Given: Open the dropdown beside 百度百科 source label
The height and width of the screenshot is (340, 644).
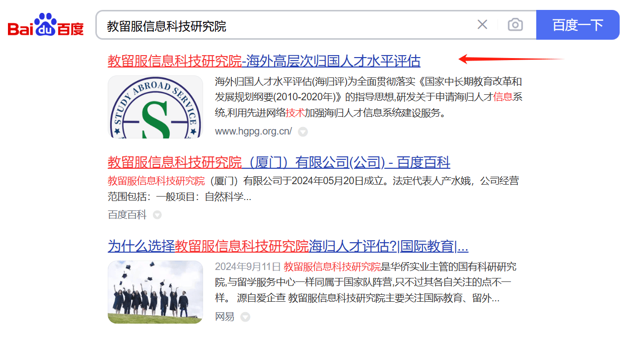Looking at the screenshot, I should pyautogui.click(x=158, y=214).
